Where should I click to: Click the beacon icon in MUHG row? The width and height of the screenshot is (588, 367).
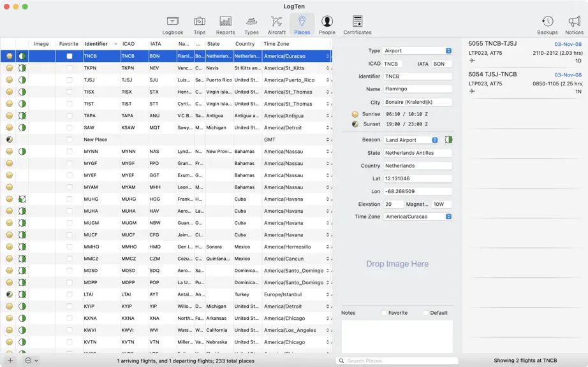pos(22,199)
